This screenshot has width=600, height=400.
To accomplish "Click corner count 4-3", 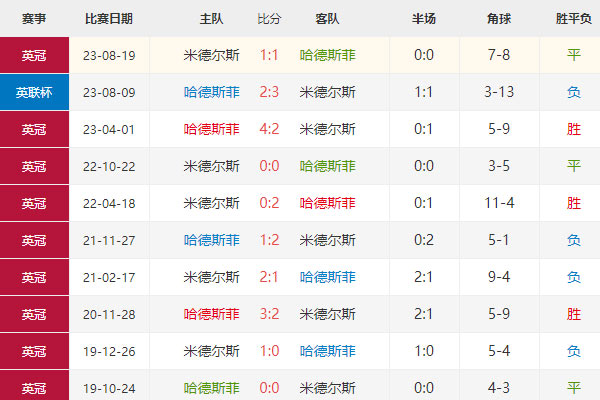I will pos(499,388).
